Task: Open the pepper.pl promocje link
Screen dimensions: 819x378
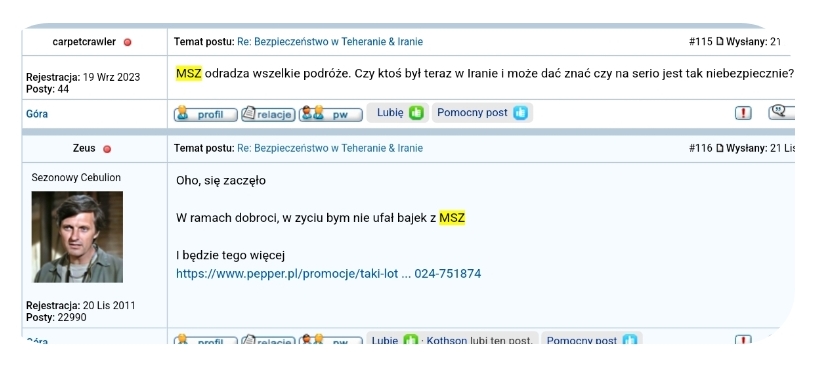Action: [329, 274]
